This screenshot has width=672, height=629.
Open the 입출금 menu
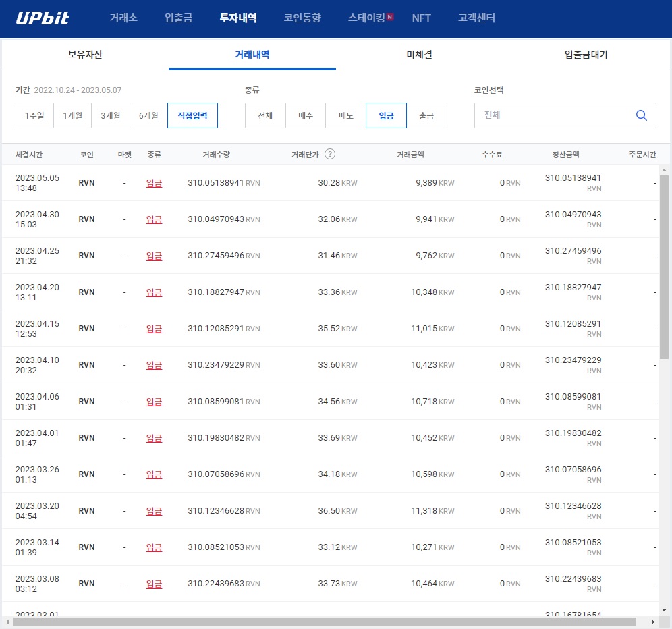(179, 18)
